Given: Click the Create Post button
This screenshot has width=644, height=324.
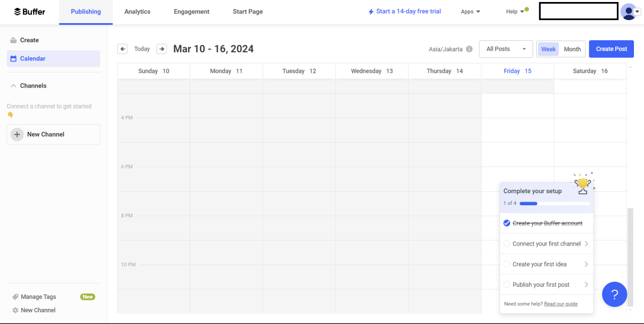Looking at the screenshot, I should [x=611, y=49].
